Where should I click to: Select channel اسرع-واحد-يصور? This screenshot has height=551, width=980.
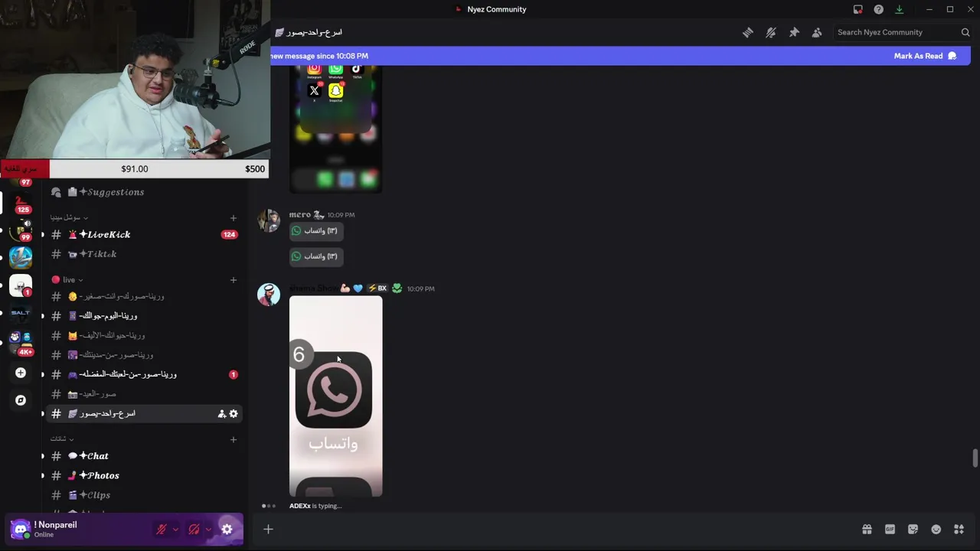coord(144,413)
